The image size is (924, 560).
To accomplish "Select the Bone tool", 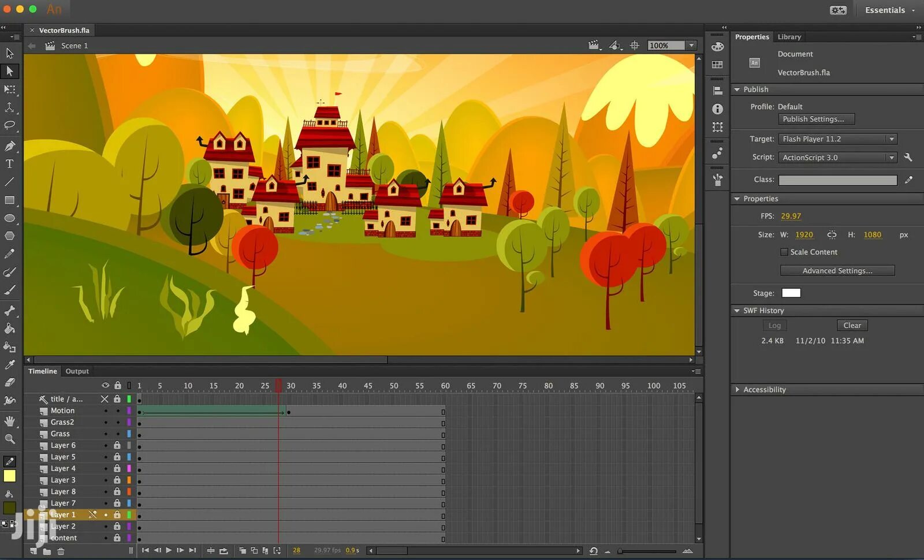I will 10,311.
